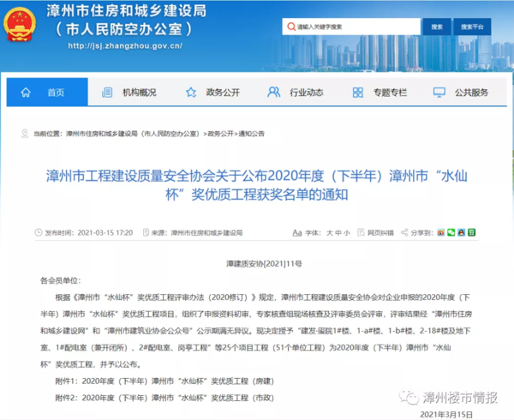Click the search magnifier icon
The width and height of the screenshot is (514, 420).
pyautogui.click(x=290, y=28)
